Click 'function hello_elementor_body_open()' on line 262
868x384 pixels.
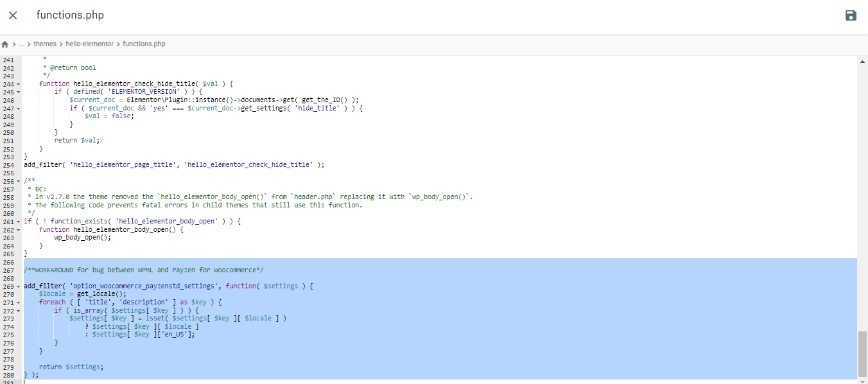(x=111, y=229)
